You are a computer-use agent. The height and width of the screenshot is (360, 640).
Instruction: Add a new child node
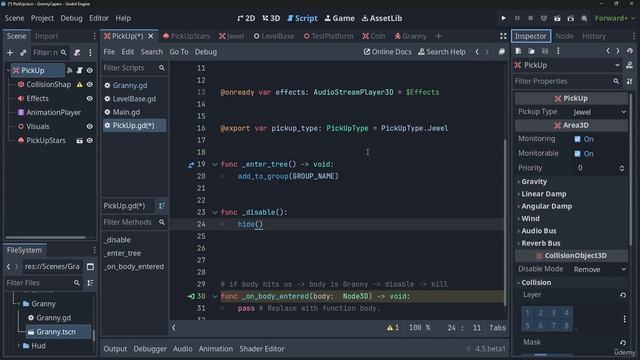10,53
